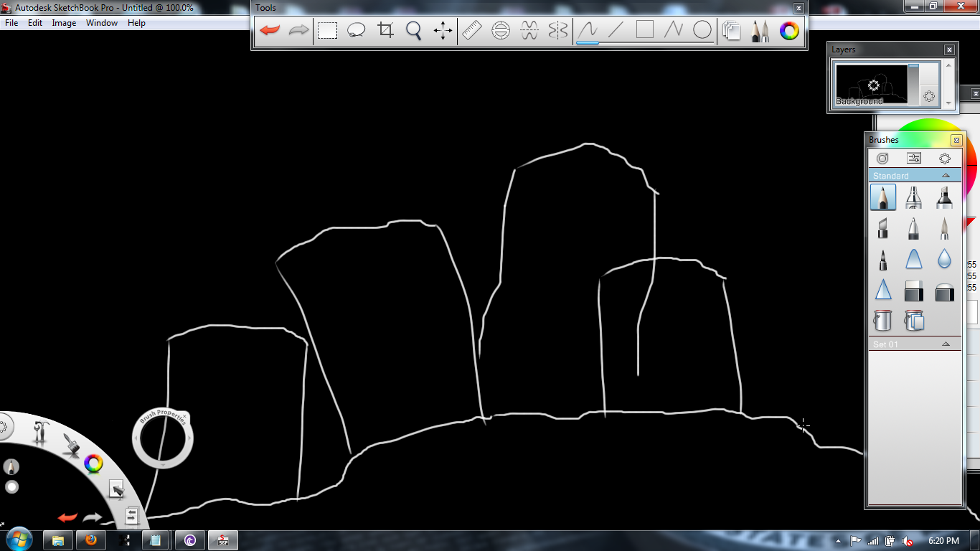Choose the Oval shape style

tap(702, 31)
